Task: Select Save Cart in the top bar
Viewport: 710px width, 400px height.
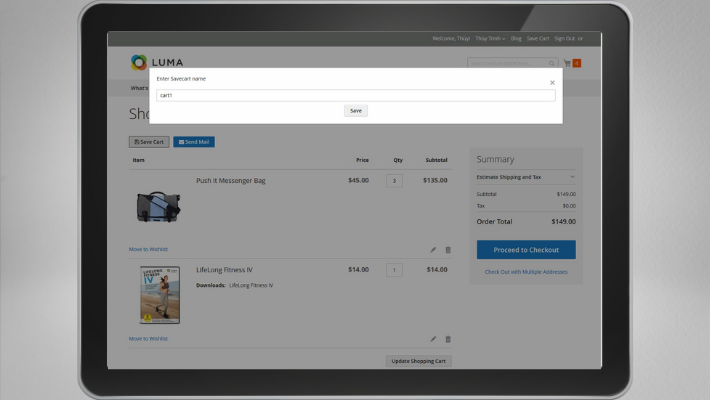Action: 538,38
